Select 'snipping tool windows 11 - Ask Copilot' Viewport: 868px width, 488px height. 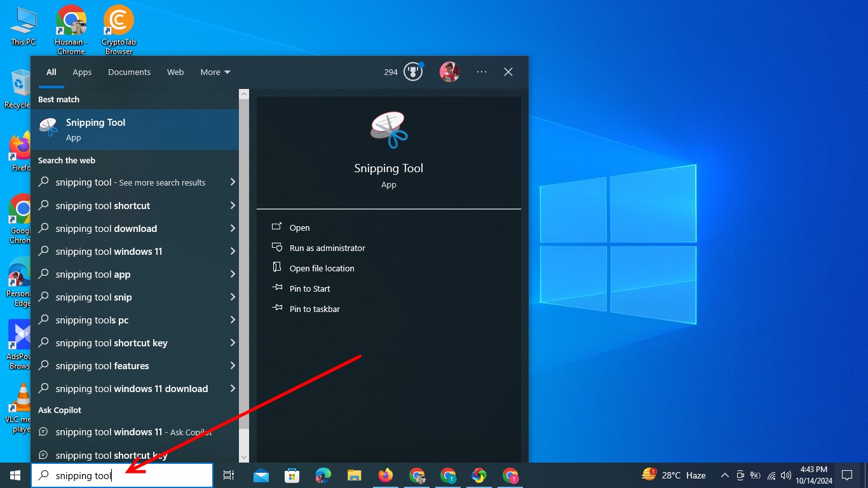[135, 431]
